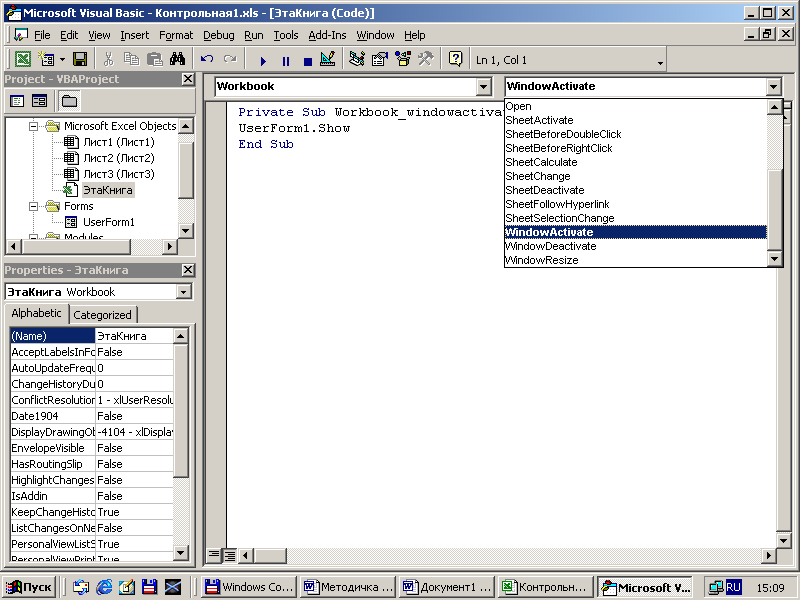Screen dimensions: 800x600
Task: Open Object Browser toolbar icon
Action: tap(403, 59)
